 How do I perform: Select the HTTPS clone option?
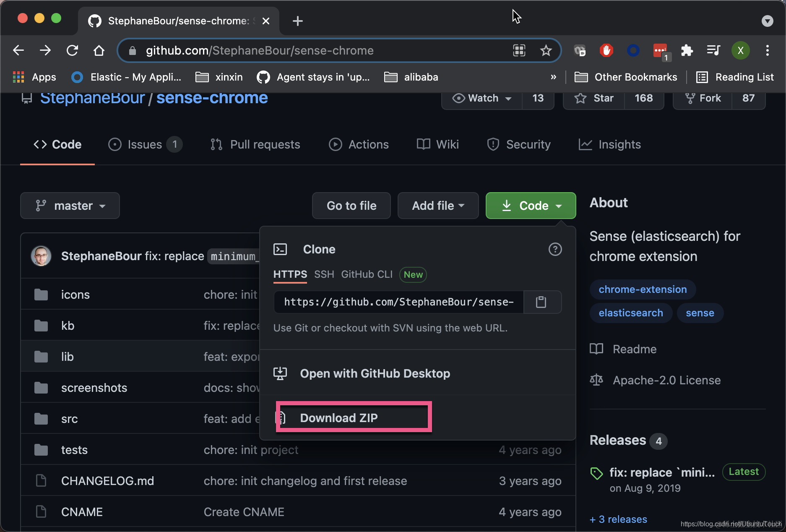(x=290, y=274)
